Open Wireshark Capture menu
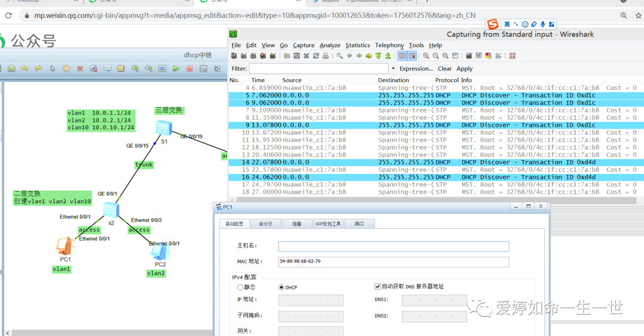The height and width of the screenshot is (336, 644). click(304, 45)
